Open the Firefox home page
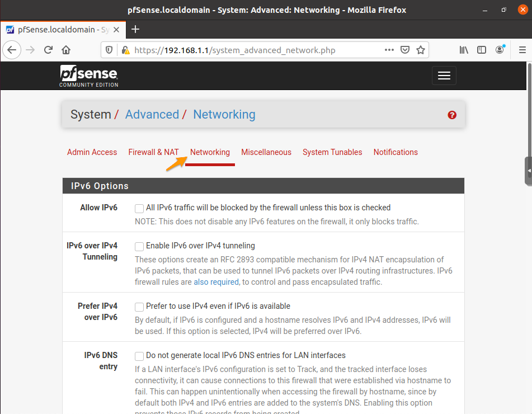Screen dimensions: 532x414 pyautogui.click(x=66, y=50)
